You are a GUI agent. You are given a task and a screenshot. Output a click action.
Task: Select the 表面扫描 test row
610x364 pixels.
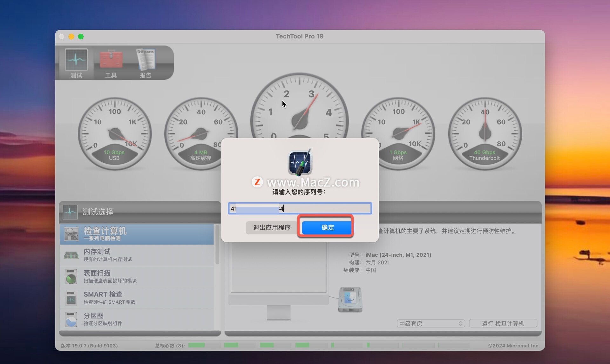tap(137, 277)
